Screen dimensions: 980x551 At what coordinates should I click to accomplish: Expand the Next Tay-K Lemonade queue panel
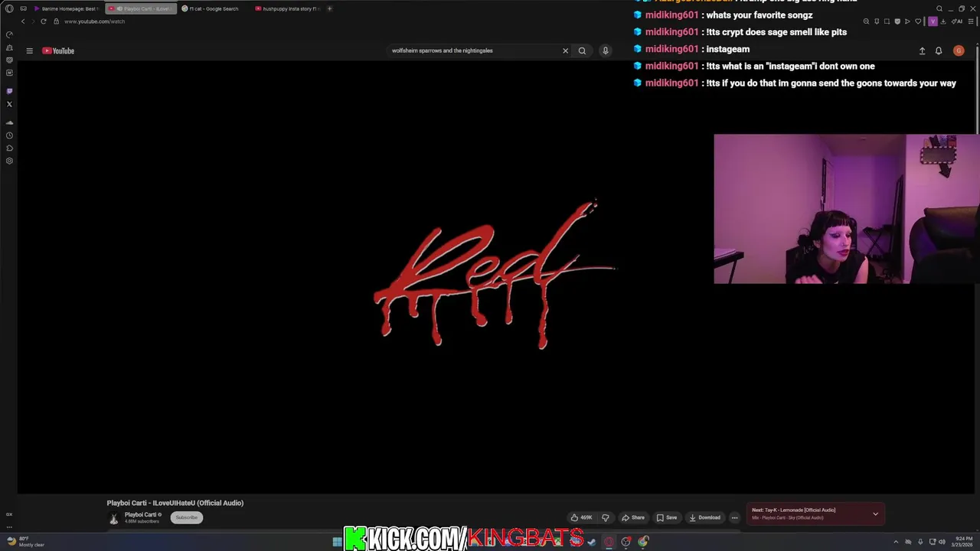pos(875,514)
